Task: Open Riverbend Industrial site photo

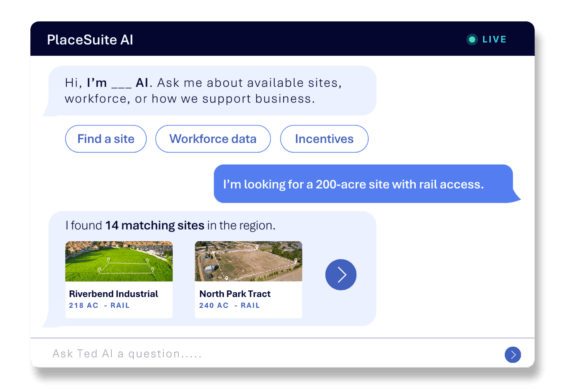Action: (x=119, y=261)
